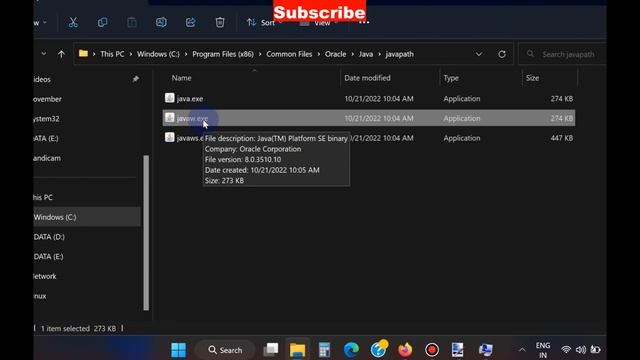Open November folder in sidebar
Viewport: 640px width, 360px height.
47,99
